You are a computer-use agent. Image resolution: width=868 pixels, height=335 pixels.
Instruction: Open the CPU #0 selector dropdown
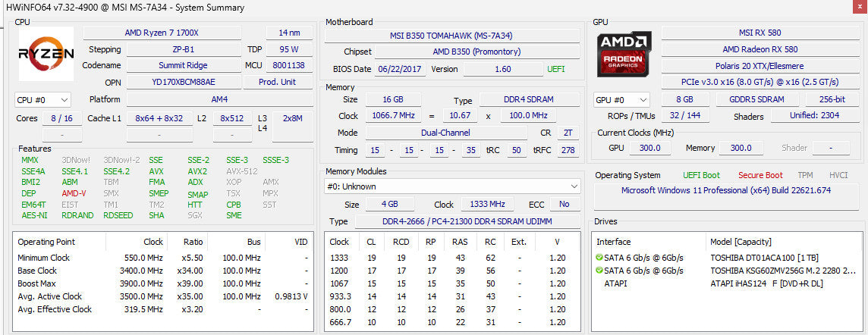(x=42, y=100)
